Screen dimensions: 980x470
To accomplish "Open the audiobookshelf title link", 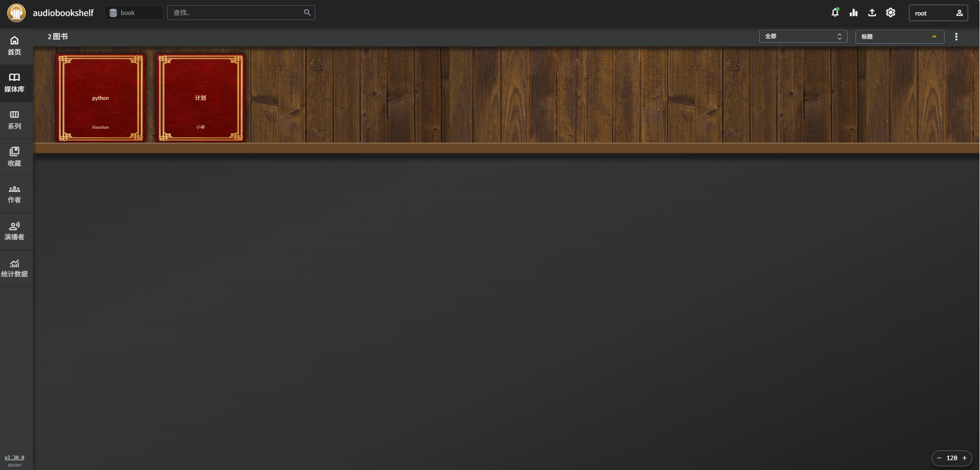I will click(63, 13).
